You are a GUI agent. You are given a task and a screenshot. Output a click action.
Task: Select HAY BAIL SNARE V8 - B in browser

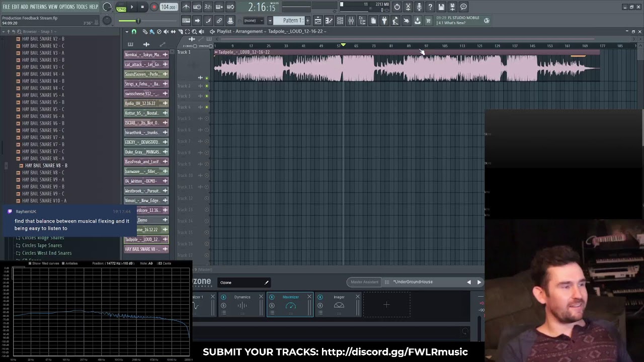pyautogui.click(x=46, y=165)
